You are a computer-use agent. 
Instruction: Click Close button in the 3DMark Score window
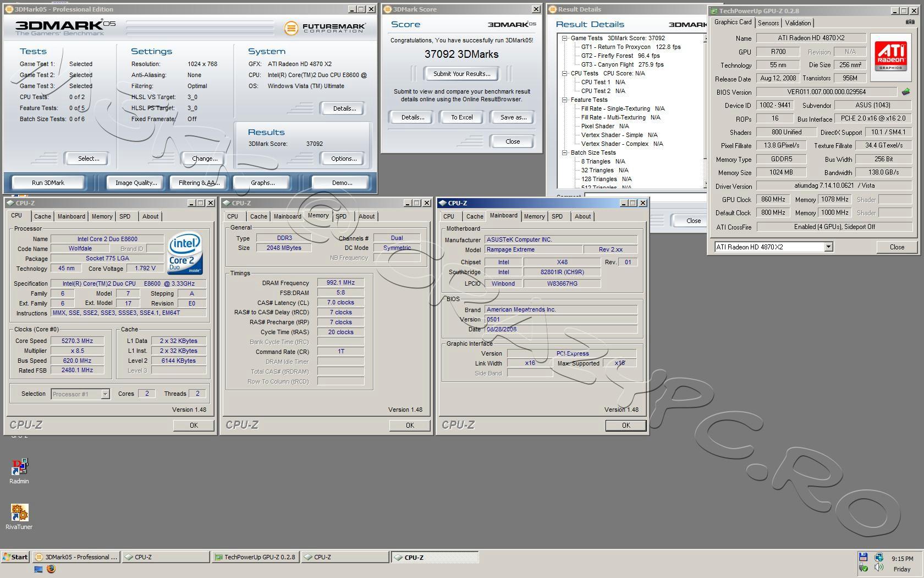513,141
